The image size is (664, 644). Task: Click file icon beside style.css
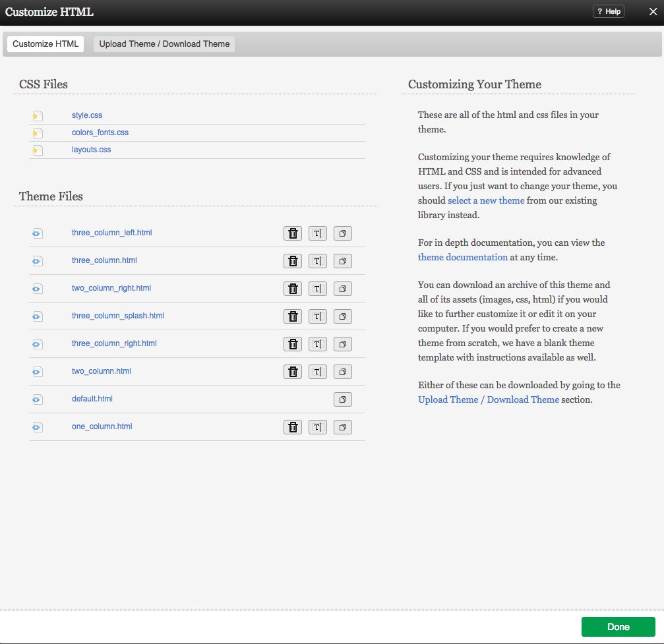(x=38, y=115)
